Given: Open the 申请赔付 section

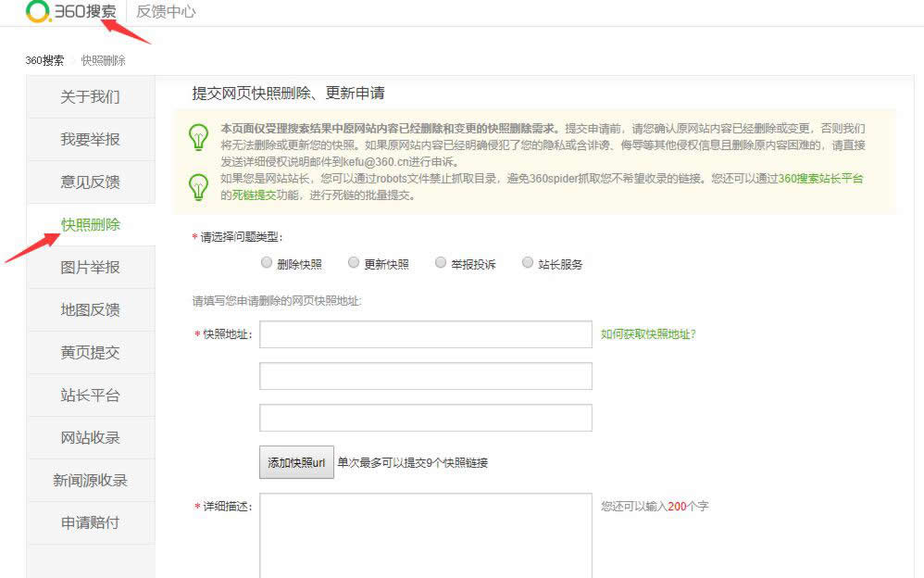Looking at the screenshot, I should pos(90,522).
